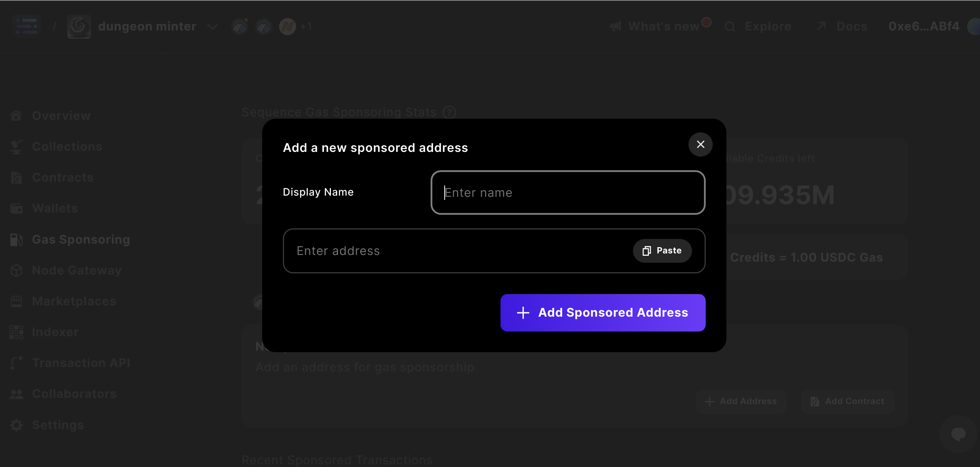Click the Node Gateway cube icon
The height and width of the screenshot is (467, 980).
[16, 270]
